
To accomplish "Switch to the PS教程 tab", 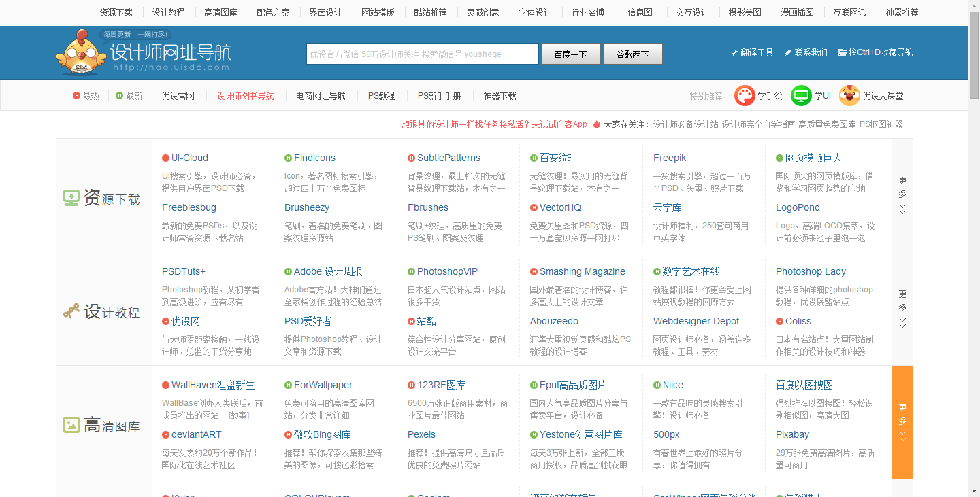I will click(381, 95).
